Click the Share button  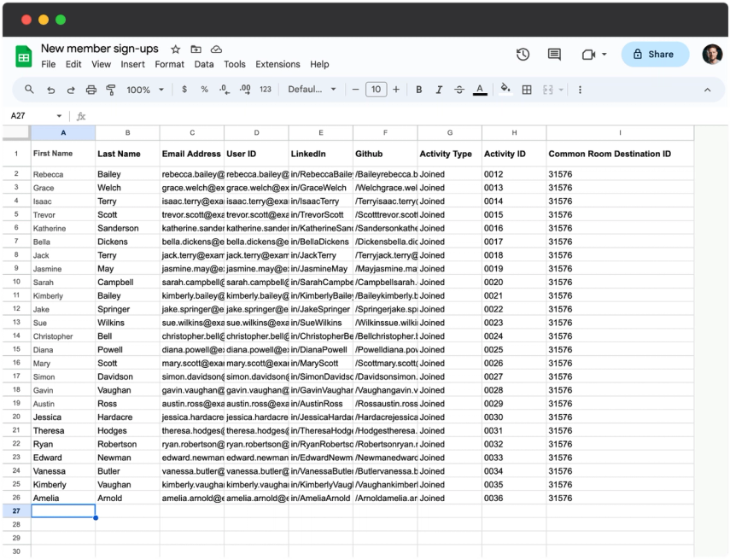655,55
